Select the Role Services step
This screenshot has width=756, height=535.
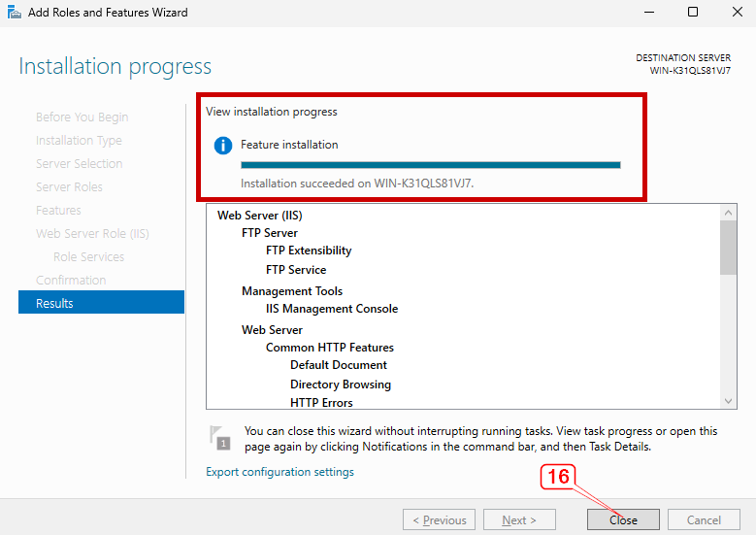click(88, 256)
